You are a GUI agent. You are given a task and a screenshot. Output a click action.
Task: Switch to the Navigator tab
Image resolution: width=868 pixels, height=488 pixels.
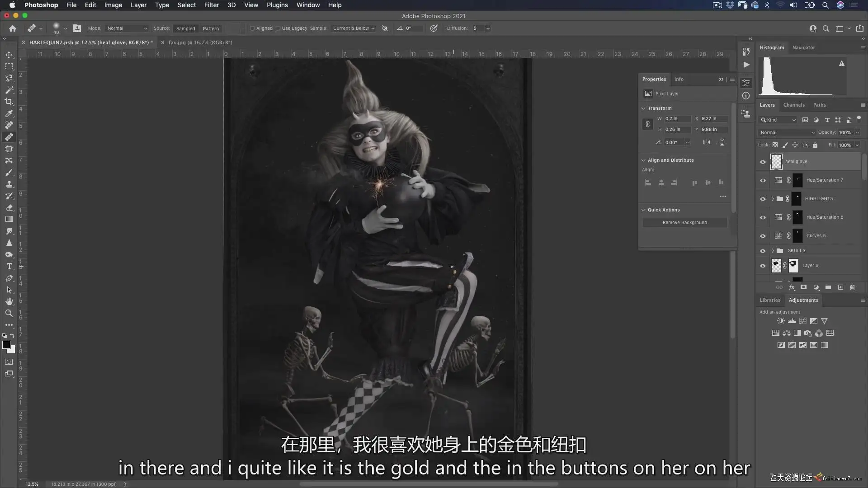click(x=803, y=47)
